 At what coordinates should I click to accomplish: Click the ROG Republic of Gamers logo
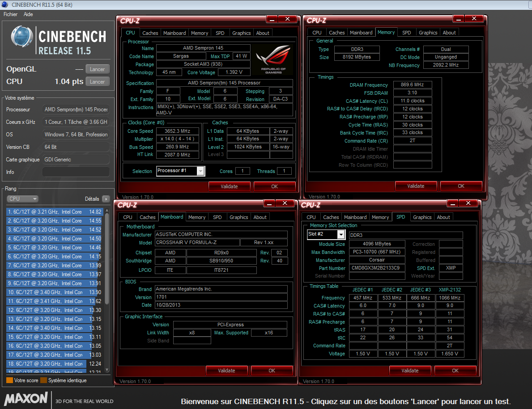[x=273, y=59]
